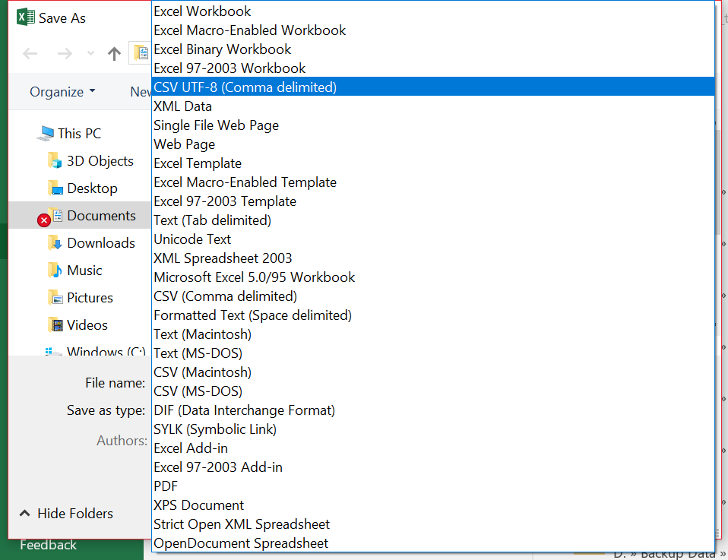Select Web Page file type
Viewport: 728px width, 560px height.
(432, 144)
